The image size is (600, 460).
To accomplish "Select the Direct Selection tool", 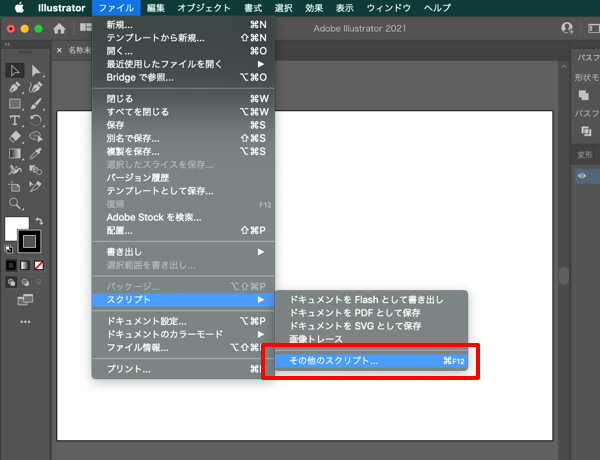I will 36,71.
